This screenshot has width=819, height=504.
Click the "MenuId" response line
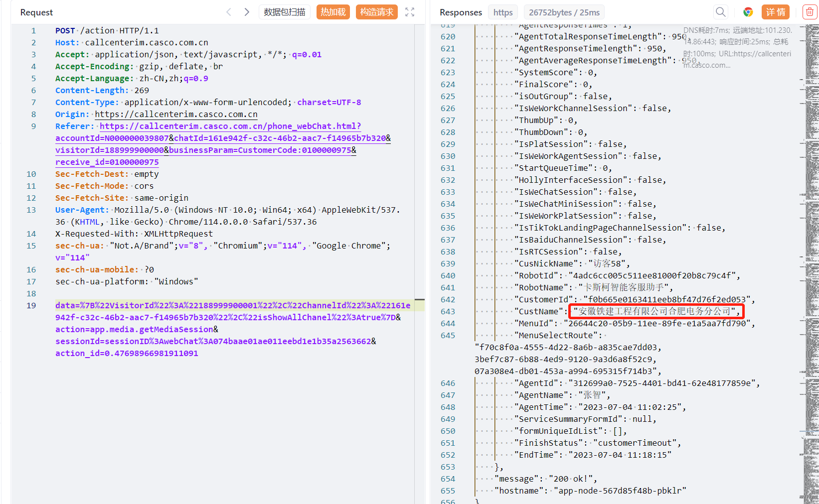point(635,323)
